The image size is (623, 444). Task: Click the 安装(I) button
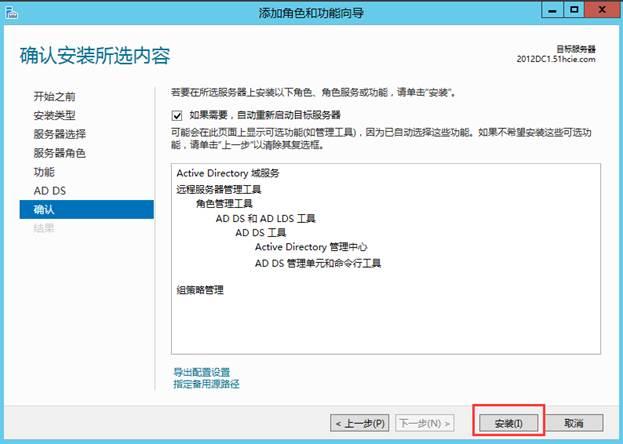click(x=509, y=423)
